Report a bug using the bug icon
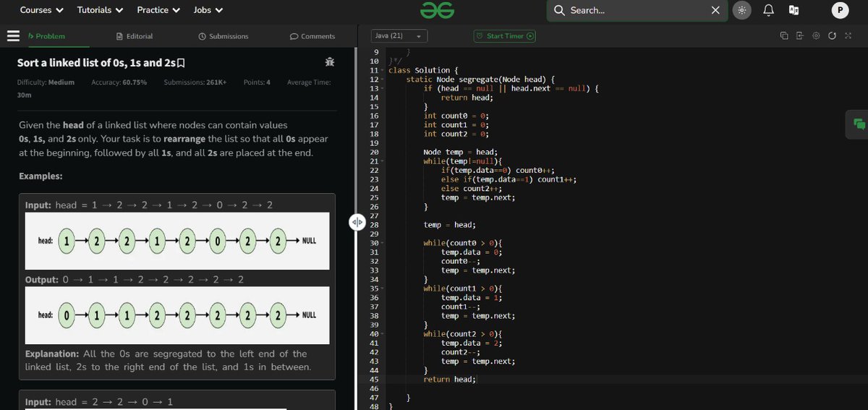The height and width of the screenshot is (410, 868). pyautogui.click(x=330, y=62)
